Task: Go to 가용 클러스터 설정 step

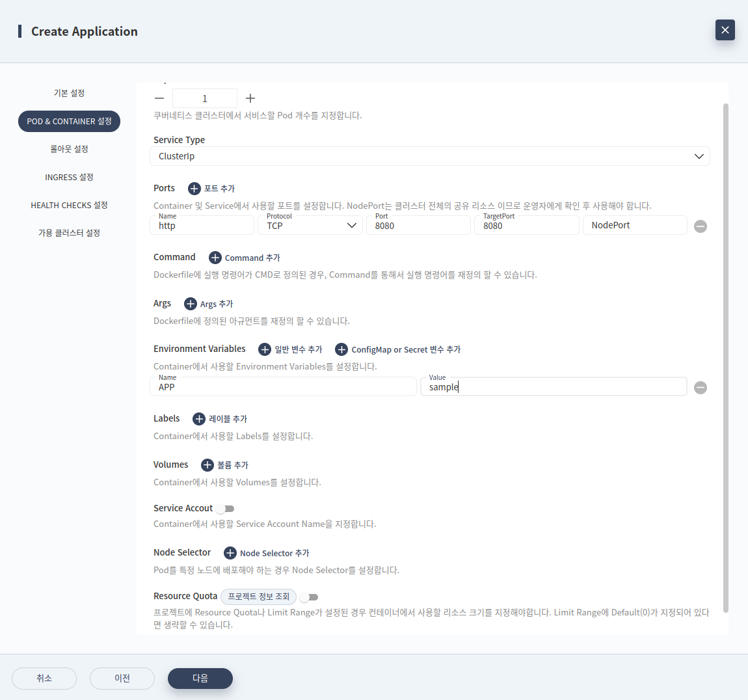Action: [x=69, y=233]
